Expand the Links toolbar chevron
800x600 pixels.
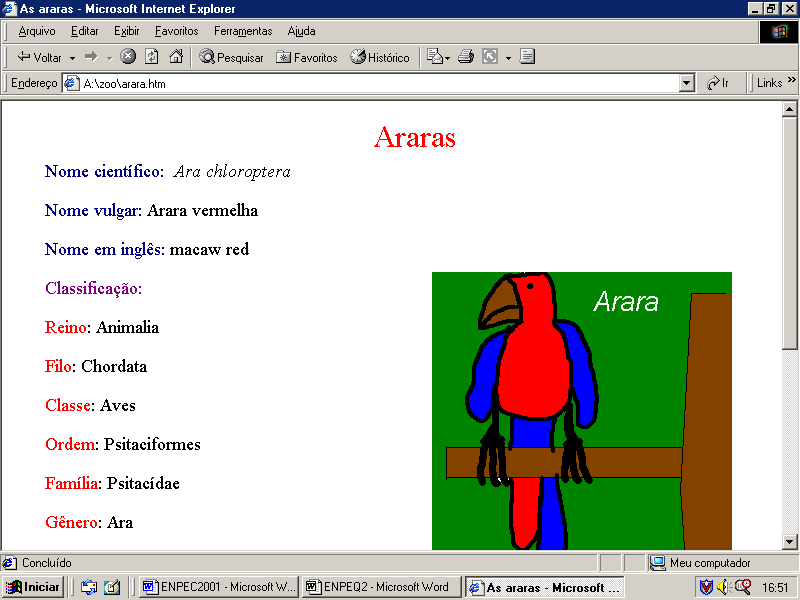point(791,80)
